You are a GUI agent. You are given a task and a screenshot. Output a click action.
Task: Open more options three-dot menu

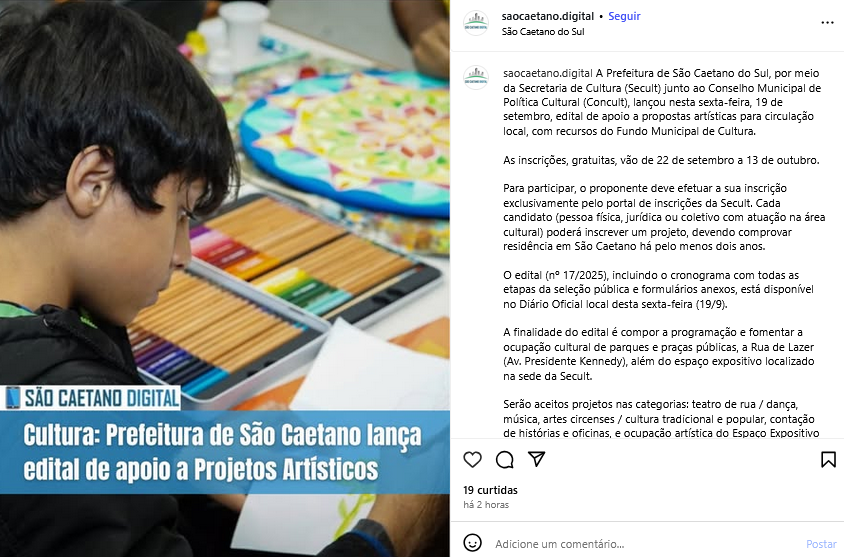[x=827, y=23]
